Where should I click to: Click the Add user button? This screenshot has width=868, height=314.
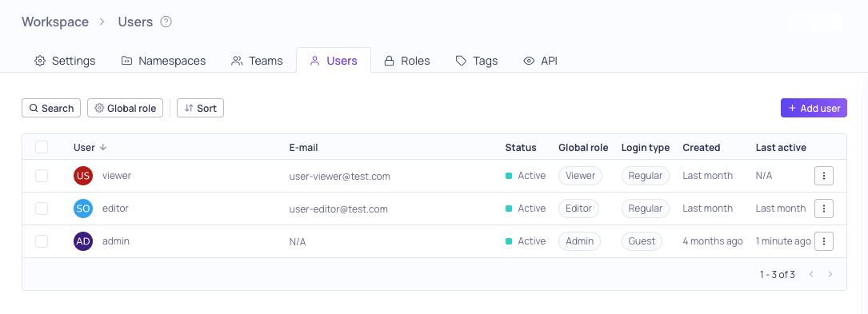coord(814,108)
